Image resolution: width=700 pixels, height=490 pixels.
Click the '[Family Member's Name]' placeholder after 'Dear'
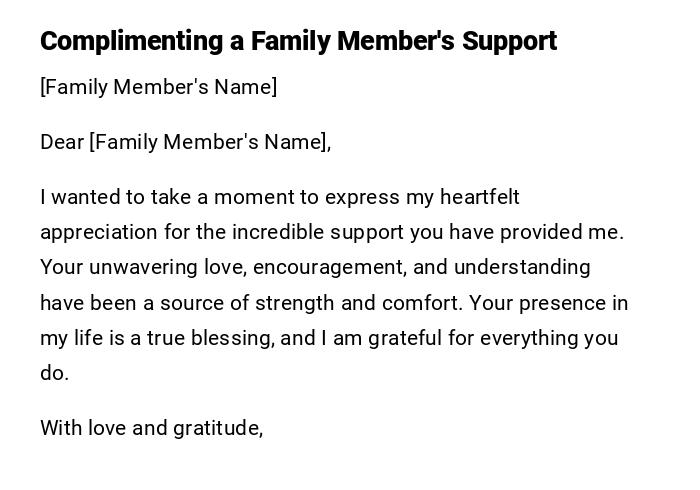[208, 142]
